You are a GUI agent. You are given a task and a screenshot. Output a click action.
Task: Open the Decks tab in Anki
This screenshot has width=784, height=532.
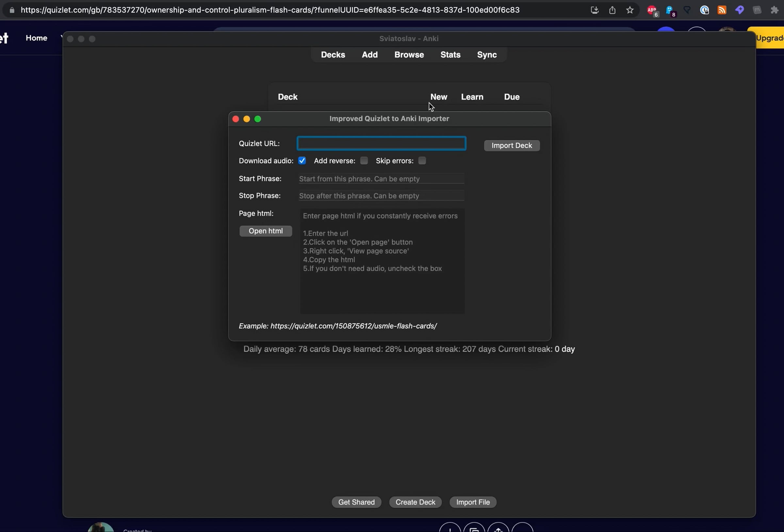(x=333, y=55)
